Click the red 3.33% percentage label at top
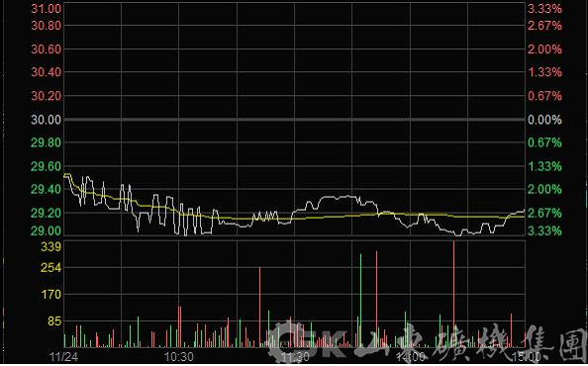Viewport: 588px width, 366px height. [x=544, y=9]
